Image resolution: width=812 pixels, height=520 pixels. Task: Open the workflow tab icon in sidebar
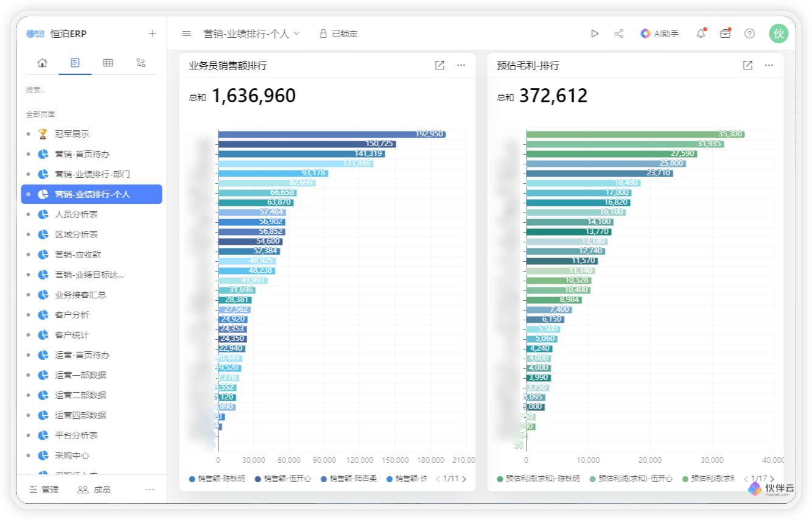tap(141, 63)
